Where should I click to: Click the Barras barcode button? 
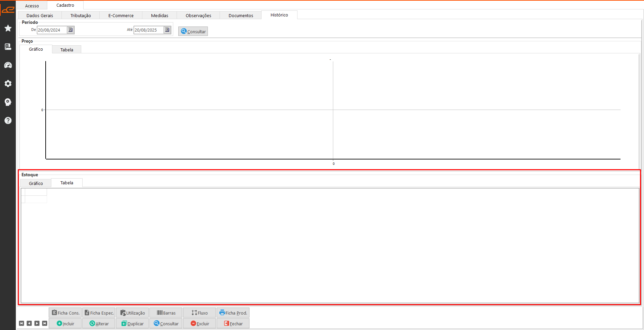(x=166, y=313)
